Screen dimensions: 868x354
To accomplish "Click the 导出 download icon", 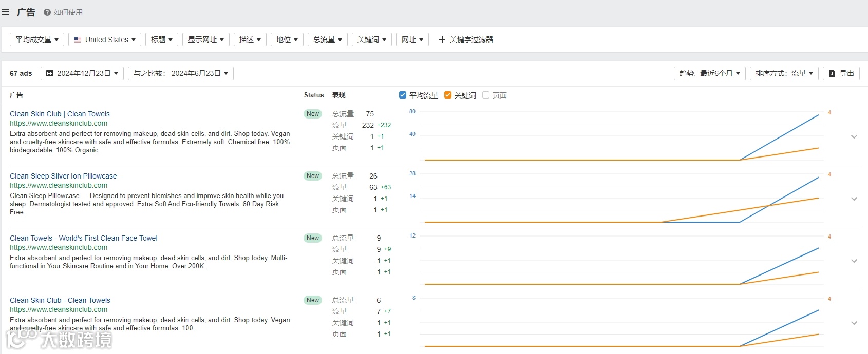I will [x=832, y=73].
